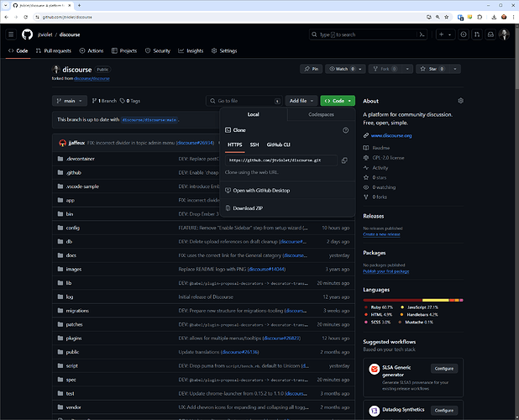Screen dimensions: 519x420
Task: Open the browser extensions puzzle icon
Action: (x=480, y=17)
